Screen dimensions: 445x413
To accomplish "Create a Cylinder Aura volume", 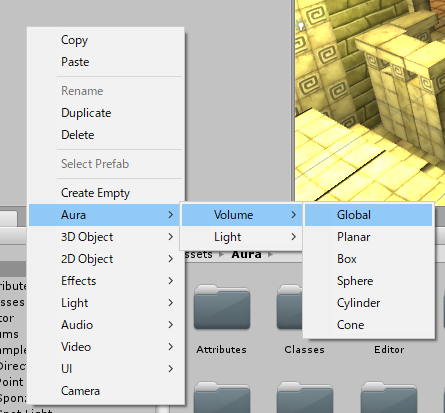I will [x=368, y=303].
